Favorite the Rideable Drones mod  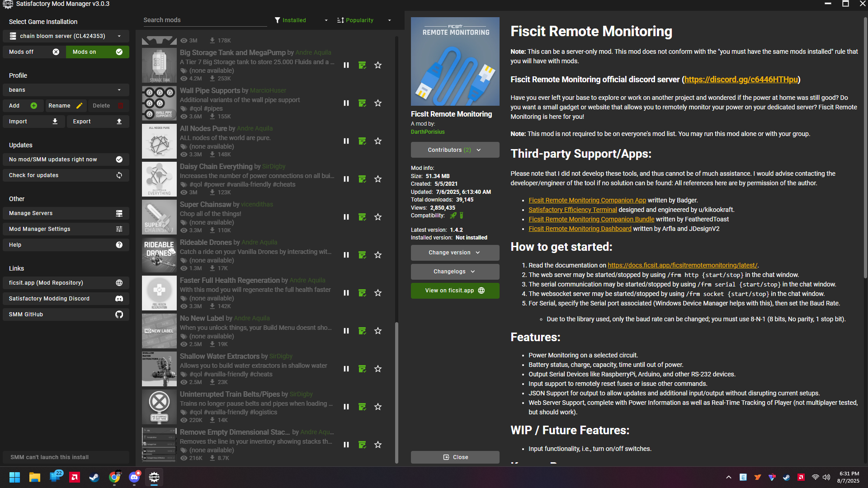click(378, 255)
